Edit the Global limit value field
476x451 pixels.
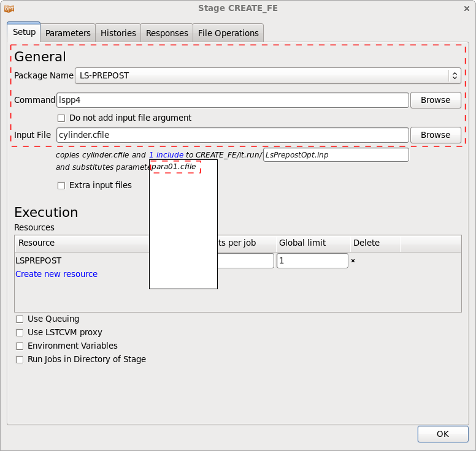(x=312, y=261)
